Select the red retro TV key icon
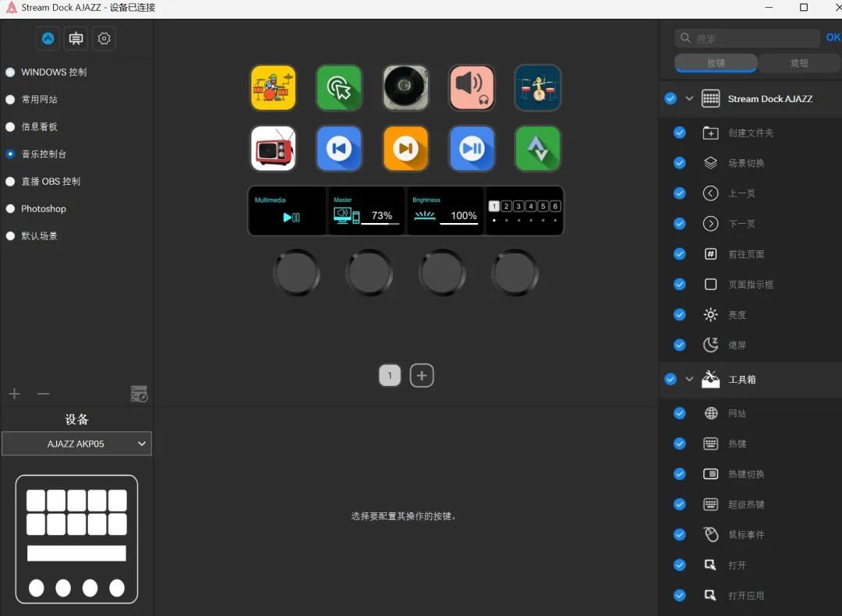This screenshot has width=842, height=616. [274, 148]
